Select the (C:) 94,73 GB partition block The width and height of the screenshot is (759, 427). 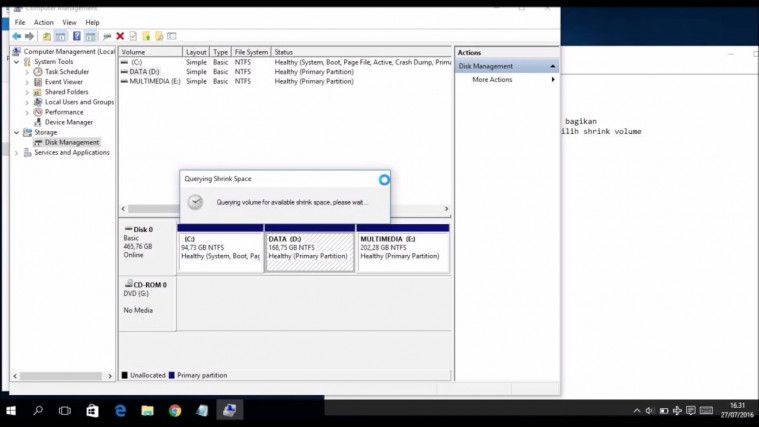220,248
